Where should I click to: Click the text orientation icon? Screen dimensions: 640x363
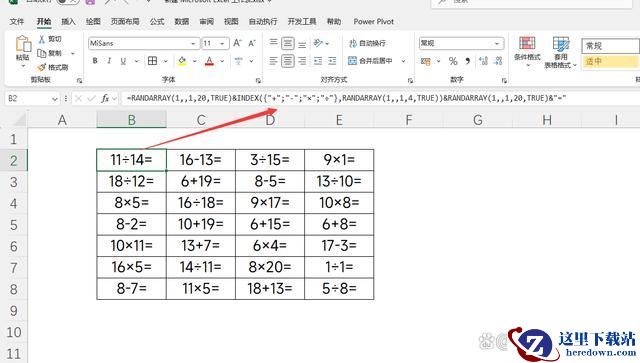318,43
